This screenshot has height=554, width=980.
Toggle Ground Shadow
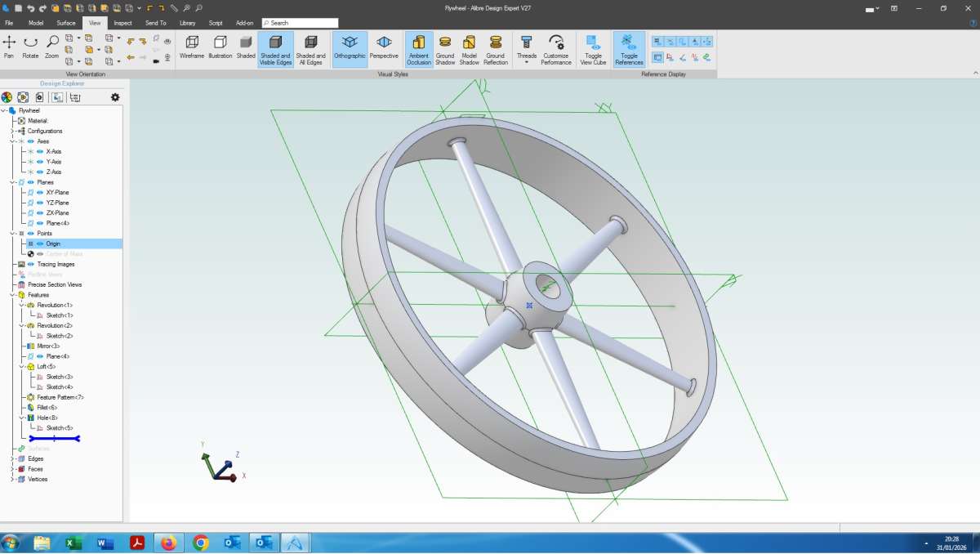445,49
